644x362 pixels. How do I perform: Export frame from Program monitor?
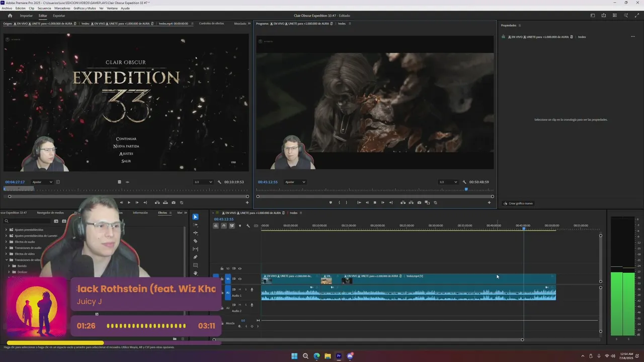419,203
